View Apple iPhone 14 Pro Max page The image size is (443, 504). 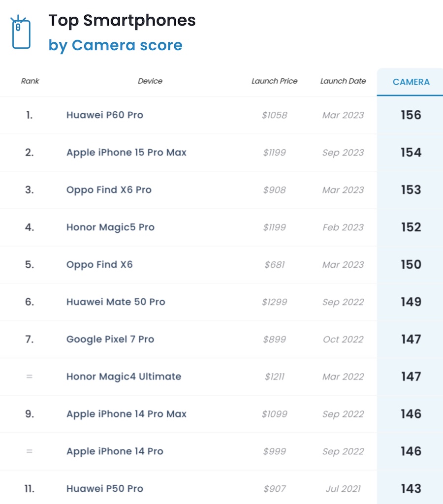[127, 414]
